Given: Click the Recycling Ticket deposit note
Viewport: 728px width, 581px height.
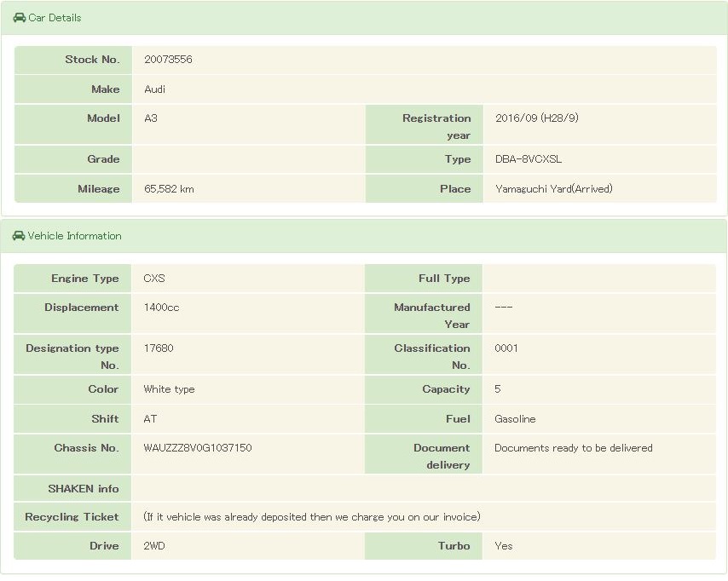Looking at the screenshot, I should tap(312, 517).
